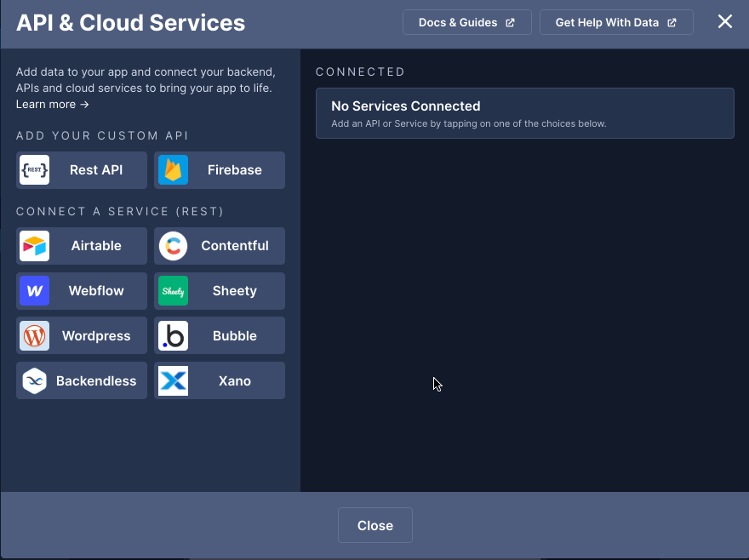This screenshot has width=749, height=560.
Task: Connect the Wordpress label
Action: [x=96, y=336]
